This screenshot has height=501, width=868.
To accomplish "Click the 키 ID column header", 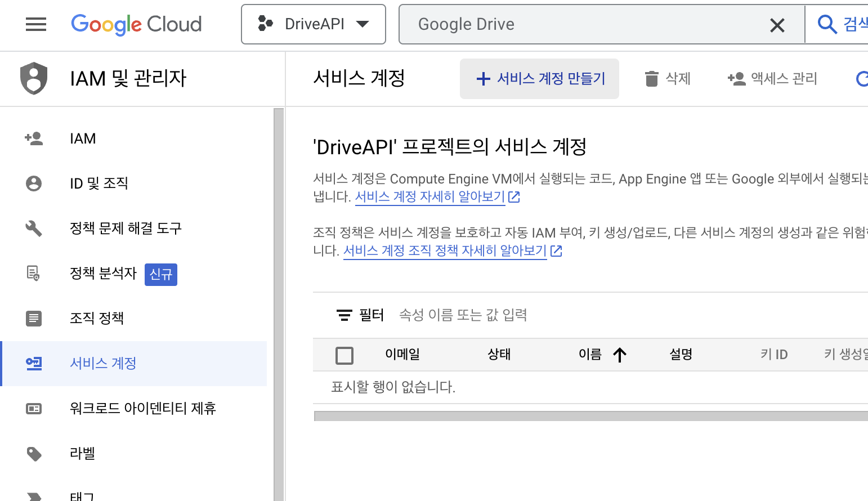I will (774, 354).
